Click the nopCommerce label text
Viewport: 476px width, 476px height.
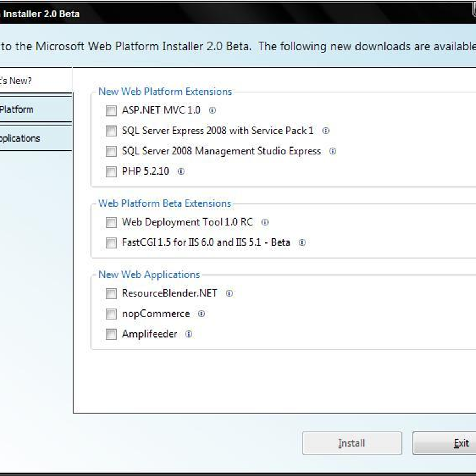click(156, 314)
